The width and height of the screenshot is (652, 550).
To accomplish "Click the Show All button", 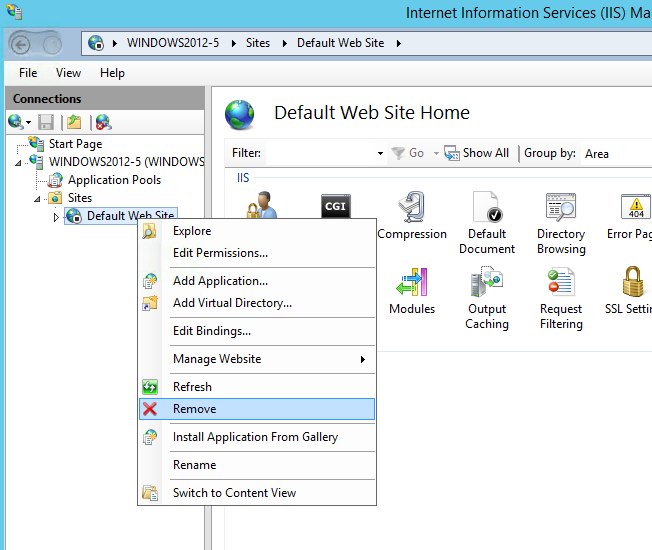I will (x=477, y=153).
